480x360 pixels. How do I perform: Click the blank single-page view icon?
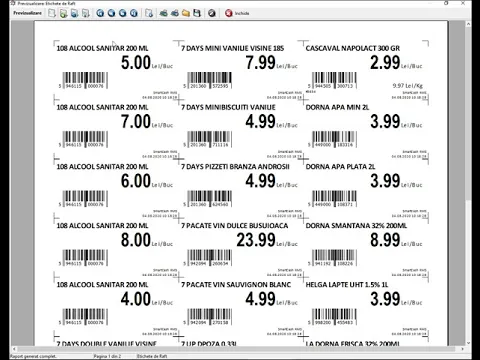(x=52, y=13)
